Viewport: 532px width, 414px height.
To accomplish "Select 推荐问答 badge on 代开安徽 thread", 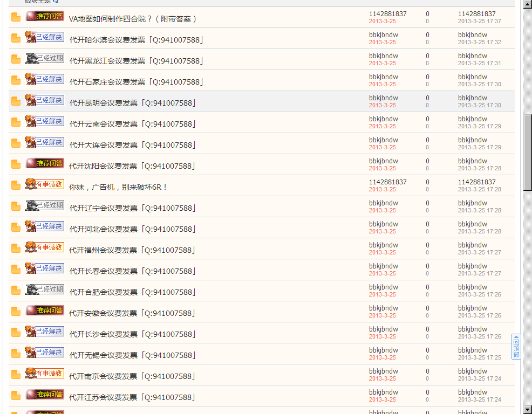I will pos(45,310).
